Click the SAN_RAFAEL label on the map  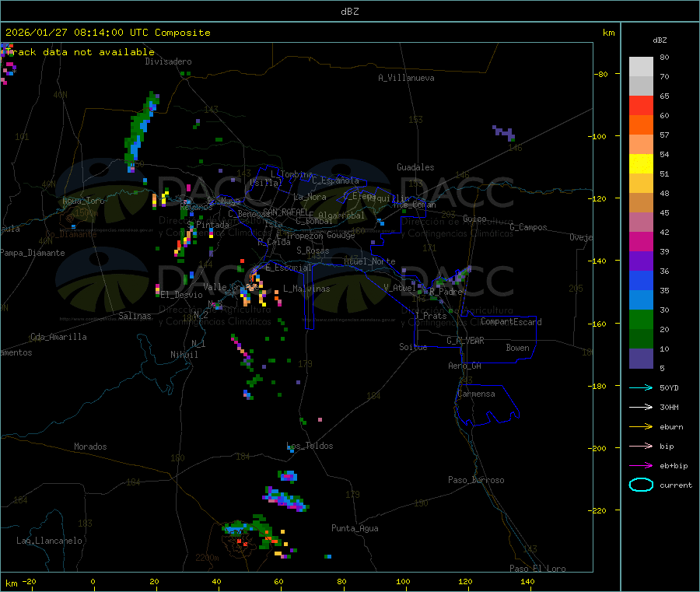(x=285, y=212)
